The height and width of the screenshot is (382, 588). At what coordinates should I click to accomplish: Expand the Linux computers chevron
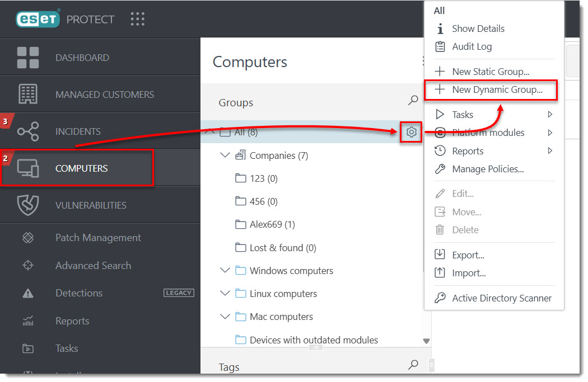225,293
